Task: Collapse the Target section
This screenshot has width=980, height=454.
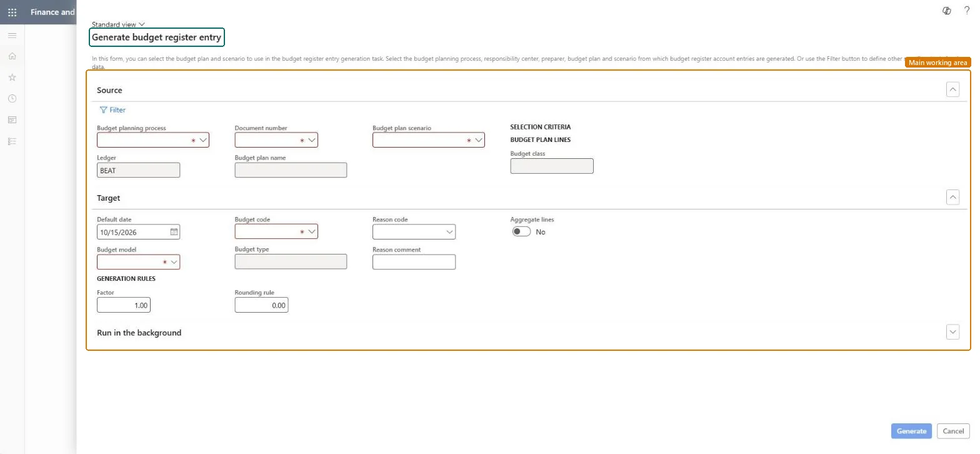Action: click(952, 198)
